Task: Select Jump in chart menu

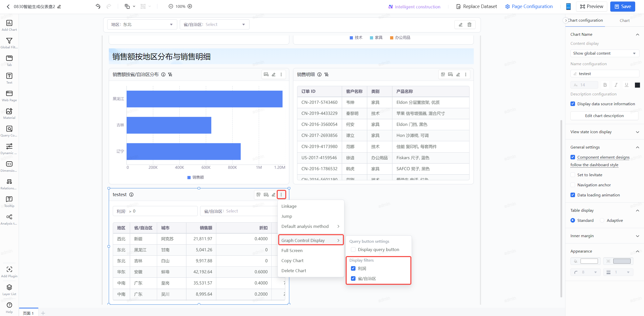Action: pyautogui.click(x=311, y=216)
